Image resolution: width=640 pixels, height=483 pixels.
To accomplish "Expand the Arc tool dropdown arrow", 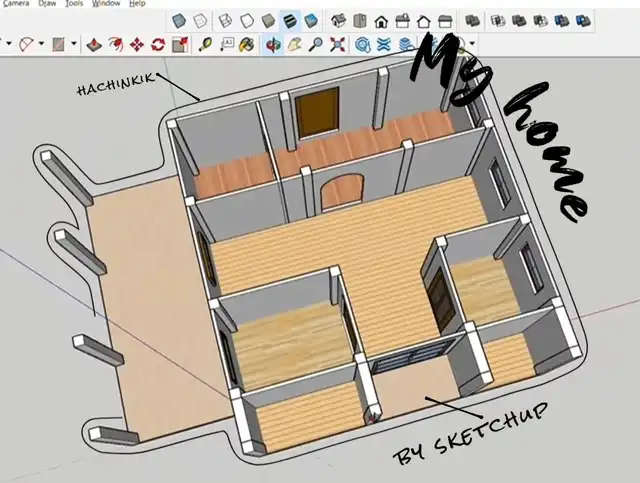I will coord(41,44).
